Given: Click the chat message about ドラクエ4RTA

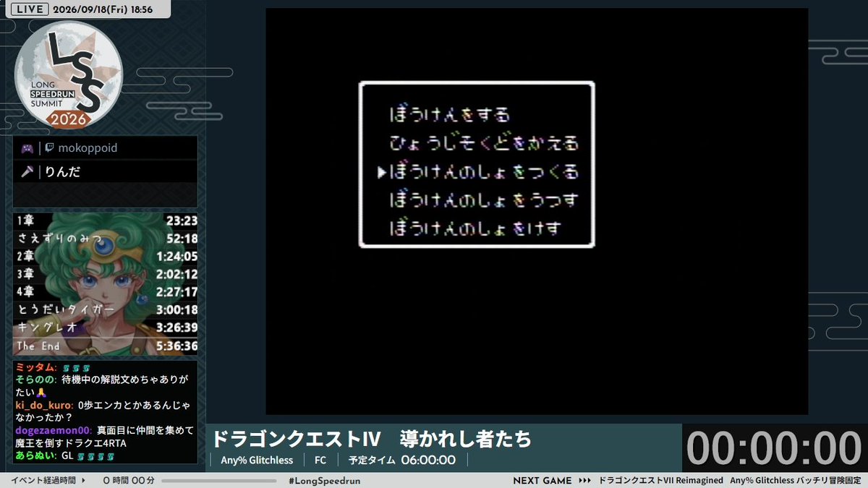Looking at the screenshot, I should [104, 437].
